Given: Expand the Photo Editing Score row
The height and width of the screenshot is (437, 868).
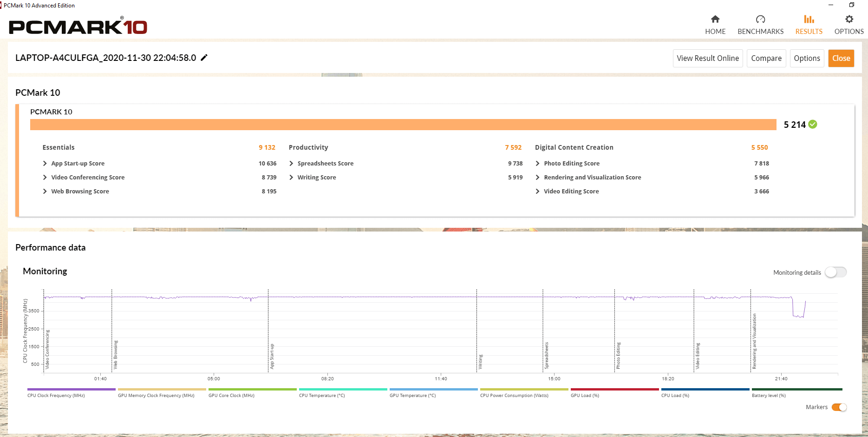Looking at the screenshot, I should pyautogui.click(x=537, y=164).
